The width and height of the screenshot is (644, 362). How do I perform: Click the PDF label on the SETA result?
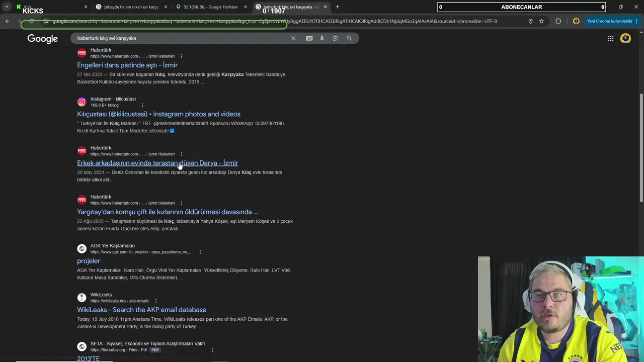[x=155, y=350]
